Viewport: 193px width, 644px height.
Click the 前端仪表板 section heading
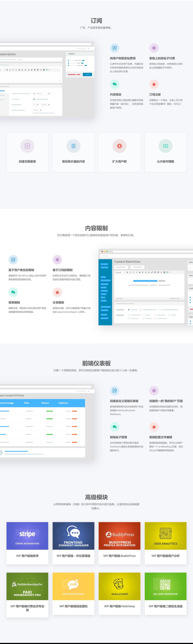(x=96, y=363)
